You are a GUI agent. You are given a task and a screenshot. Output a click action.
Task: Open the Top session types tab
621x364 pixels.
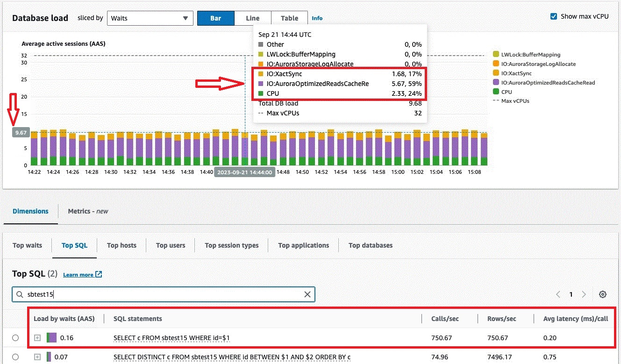coord(232,245)
